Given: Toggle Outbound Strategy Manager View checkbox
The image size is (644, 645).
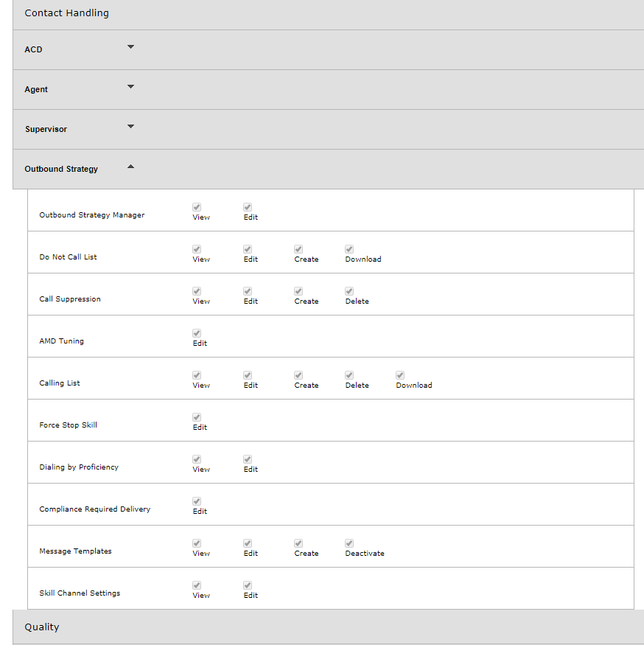Looking at the screenshot, I should click(x=197, y=208).
